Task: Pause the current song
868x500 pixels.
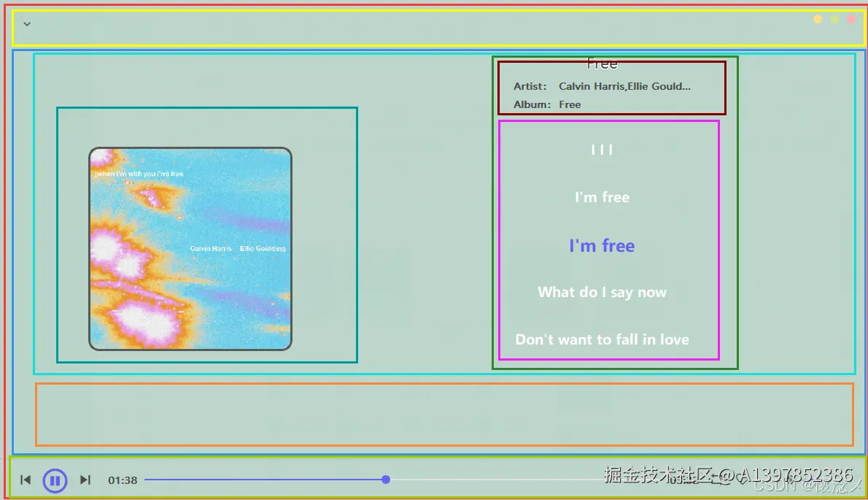Action: (55, 480)
